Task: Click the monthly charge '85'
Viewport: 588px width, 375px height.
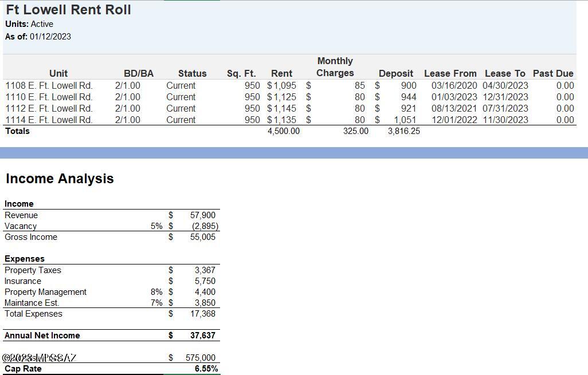Action: click(x=360, y=86)
